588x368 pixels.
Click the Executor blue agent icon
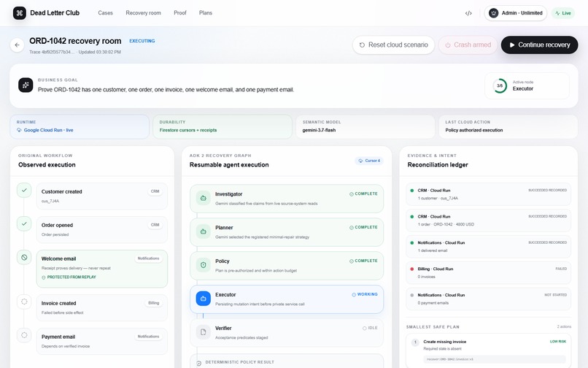[204, 299]
